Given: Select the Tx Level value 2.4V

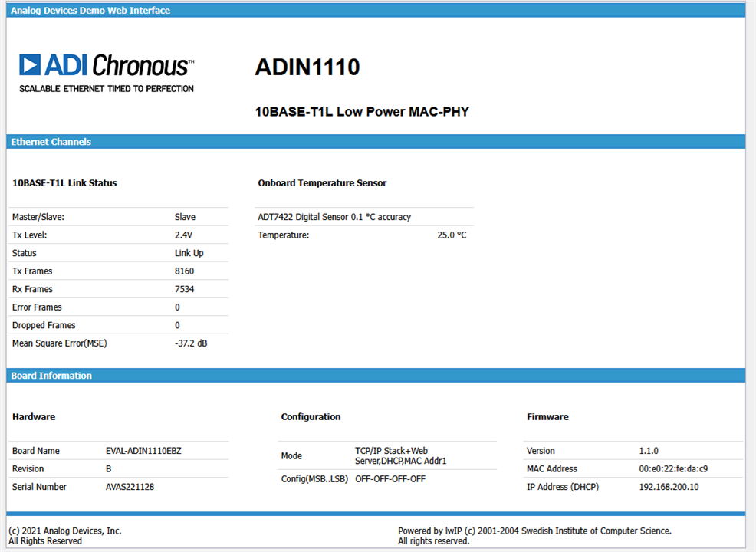Looking at the screenshot, I should [x=184, y=235].
